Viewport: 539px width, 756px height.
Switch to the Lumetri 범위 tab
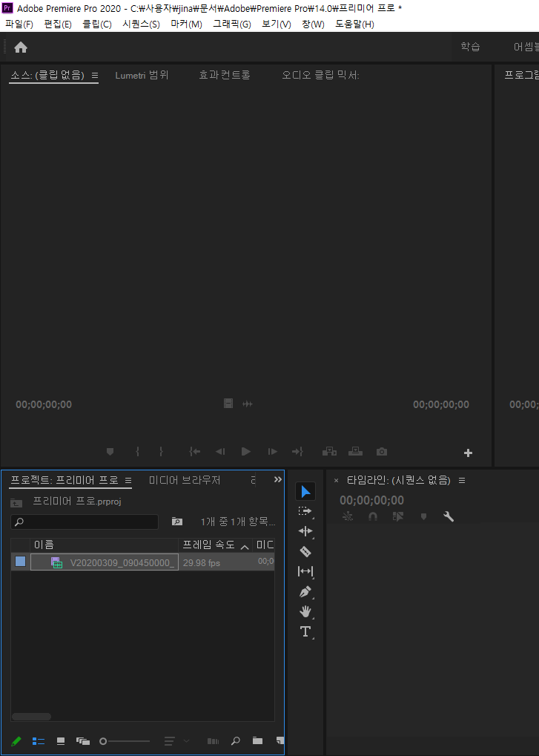click(142, 75)
